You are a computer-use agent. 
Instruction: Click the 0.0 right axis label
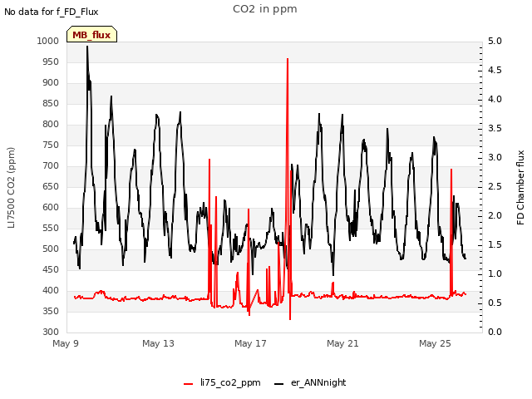click(495, 332)
